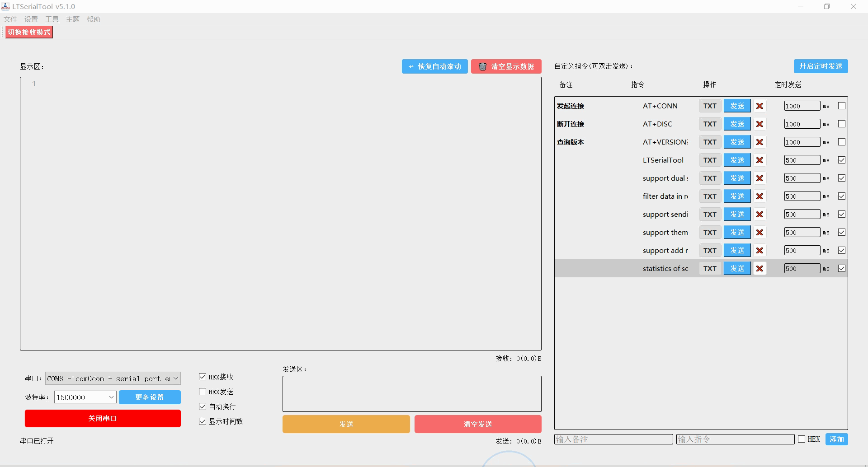Send the AT+DISC command via 发送

pos(737,124)
